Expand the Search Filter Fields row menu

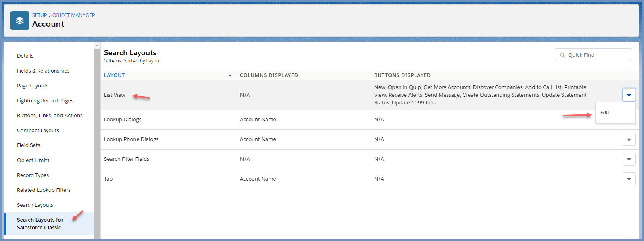(629, 159)
